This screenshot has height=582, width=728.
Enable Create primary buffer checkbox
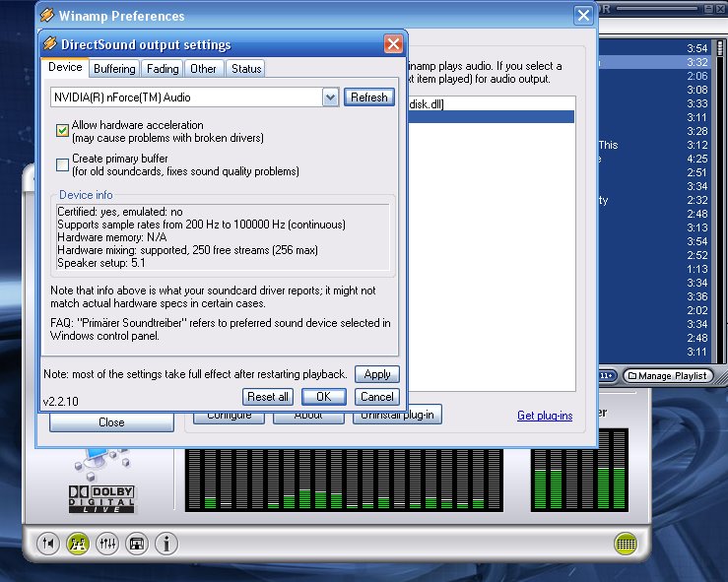point(62,164)
